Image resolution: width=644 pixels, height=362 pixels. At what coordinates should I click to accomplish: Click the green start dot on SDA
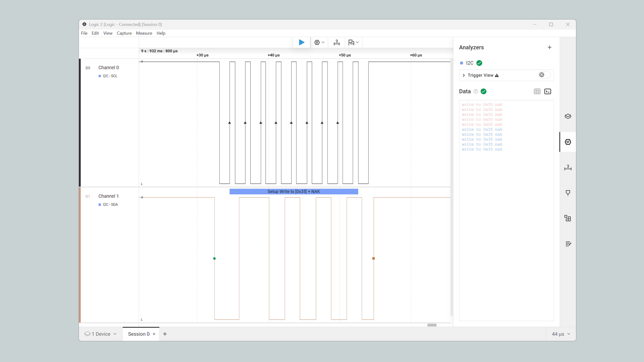tap(214, 259)
